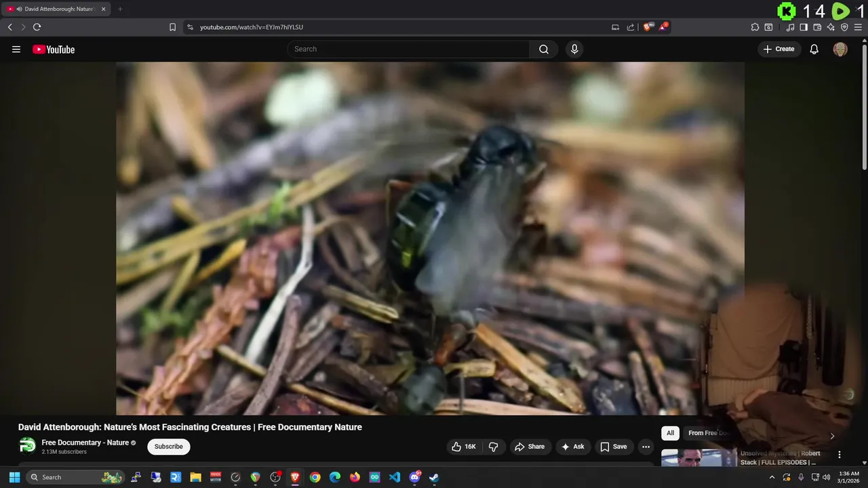The image size is (868, 488).
Task: Click the Ask button
Action: (572, 447)
